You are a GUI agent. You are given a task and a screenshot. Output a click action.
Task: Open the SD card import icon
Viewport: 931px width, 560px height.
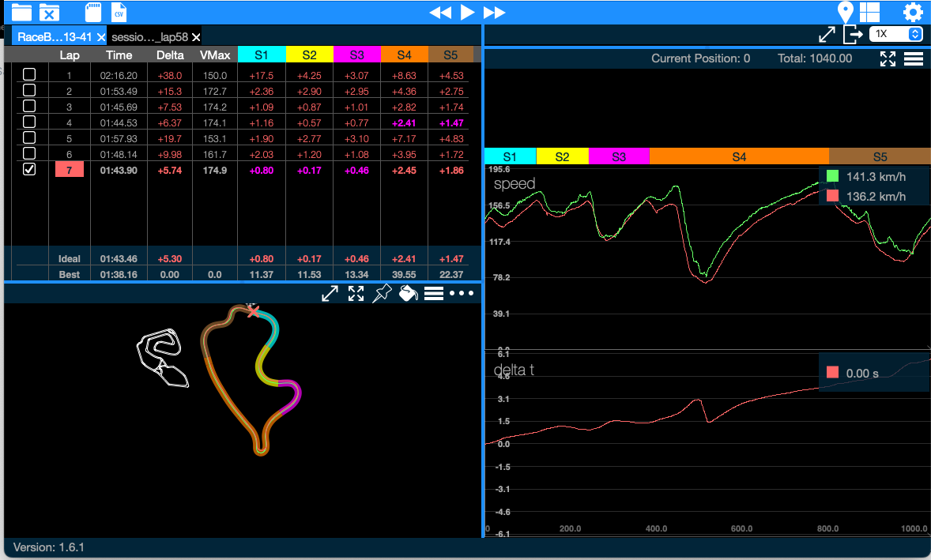[93, 12]
